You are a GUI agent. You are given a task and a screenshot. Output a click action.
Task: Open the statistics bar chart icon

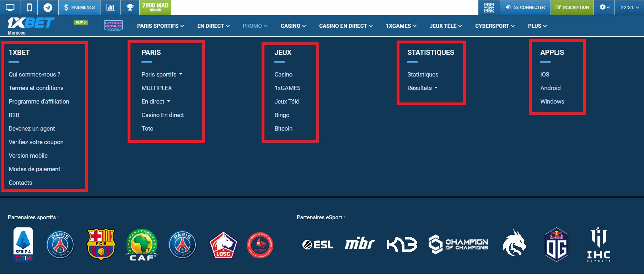[111, 7]
